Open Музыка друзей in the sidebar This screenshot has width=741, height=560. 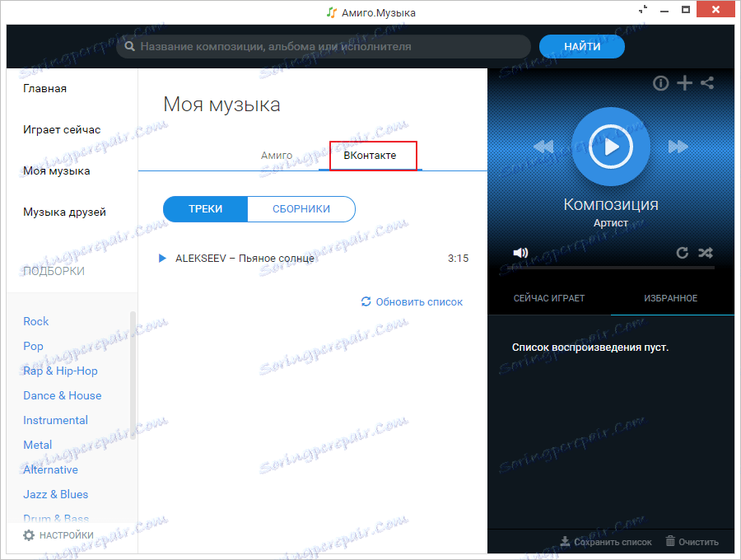pyautogui.click(x=64, y=212)
